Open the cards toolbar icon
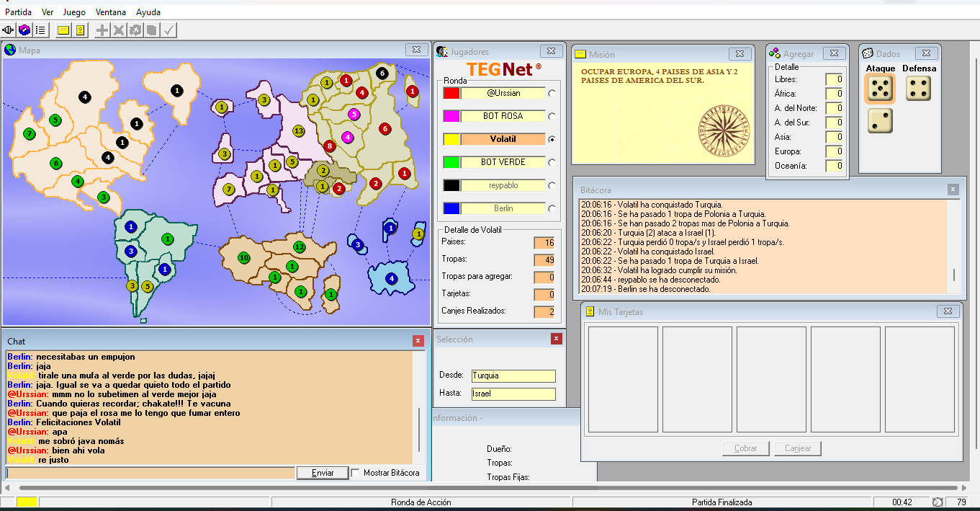 [x=81, y=30]
